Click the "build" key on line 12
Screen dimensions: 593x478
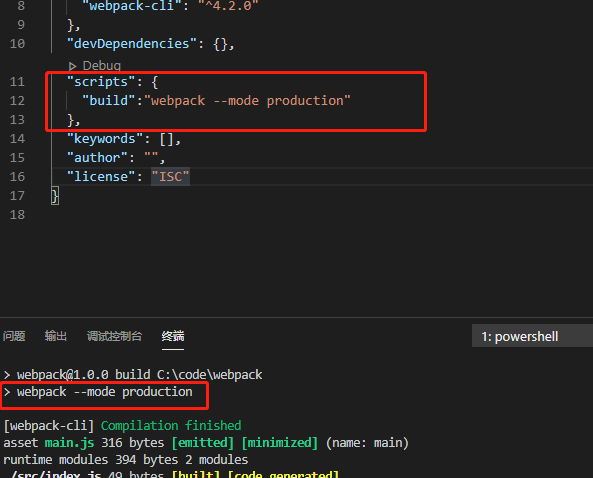[109, 101]
